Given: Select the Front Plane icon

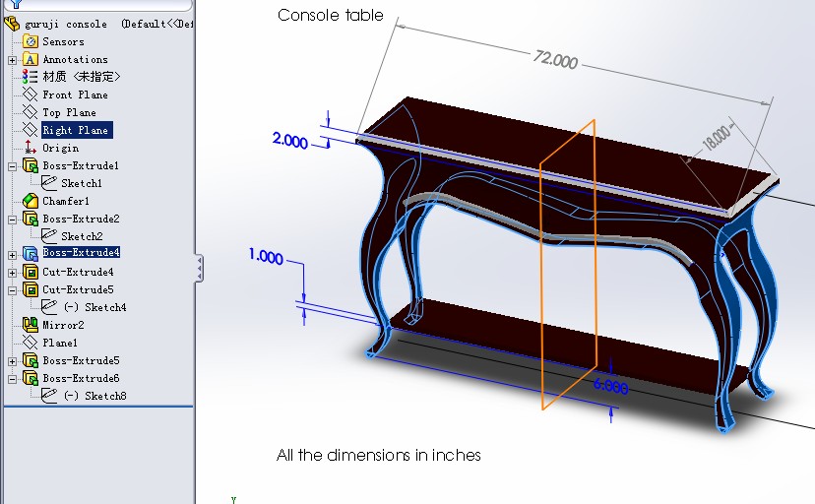Looking at the screenshot, I should pyautogui.click(x=31, y=94).
